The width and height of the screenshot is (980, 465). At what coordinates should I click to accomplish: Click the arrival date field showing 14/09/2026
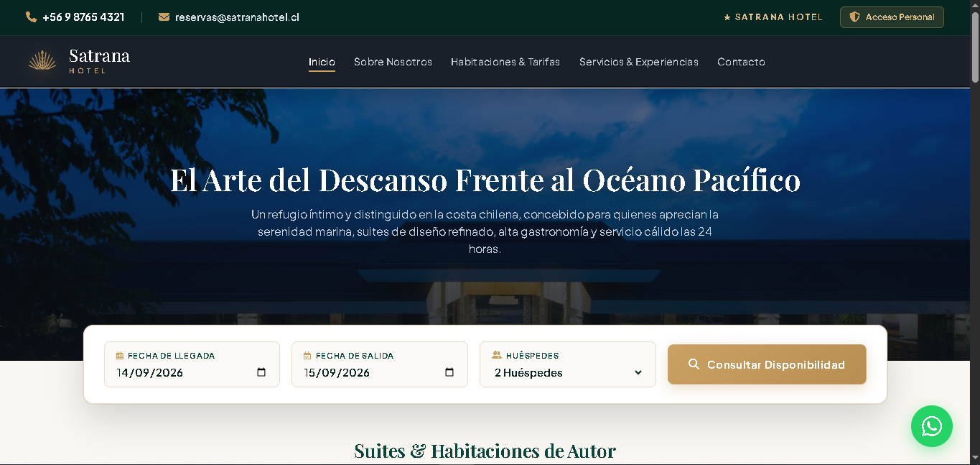[192, 372]
